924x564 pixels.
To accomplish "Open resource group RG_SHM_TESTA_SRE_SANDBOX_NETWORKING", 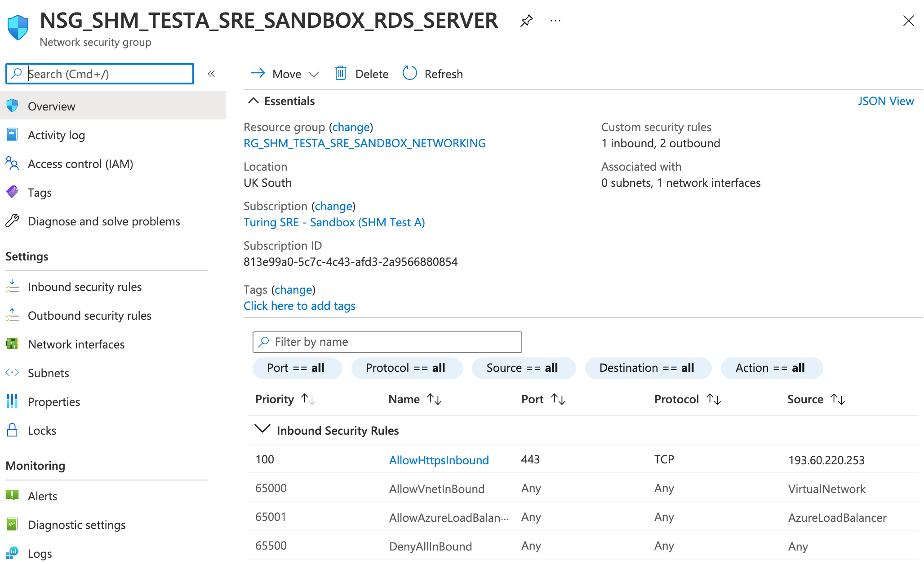I will 364,143.
